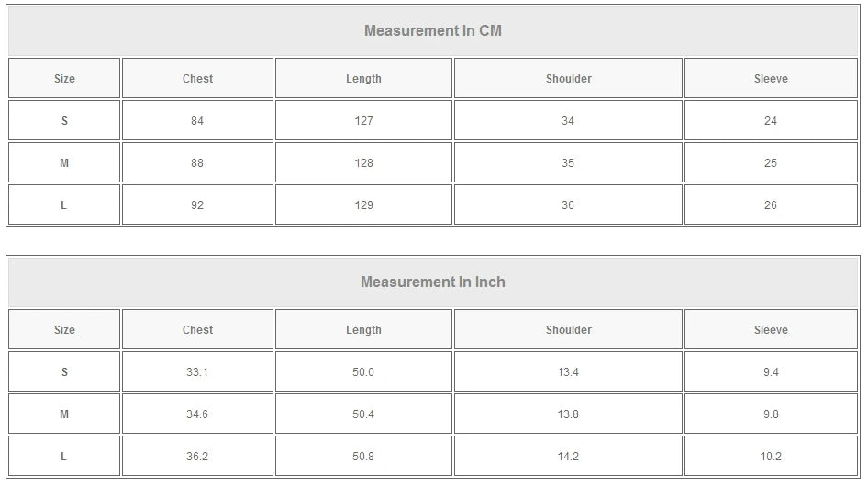Click the chest value 33.1 cell
This screenshot has height=486, width=868.
point(197,372)
